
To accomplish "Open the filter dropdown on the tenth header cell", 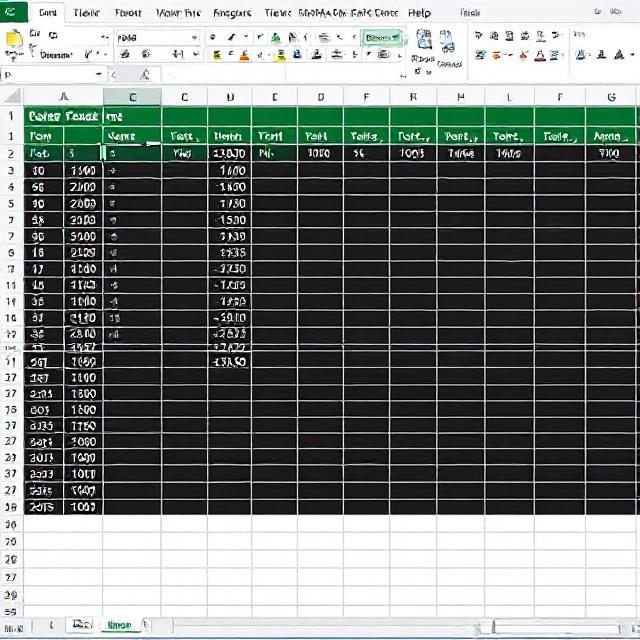I will click(474, 139).
